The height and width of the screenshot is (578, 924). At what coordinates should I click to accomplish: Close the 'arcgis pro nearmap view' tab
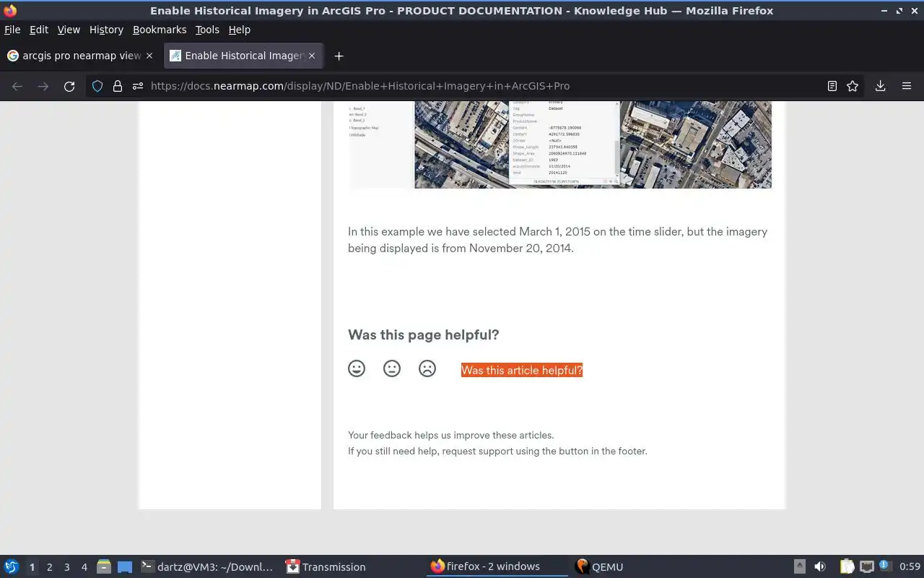point(149,56)
